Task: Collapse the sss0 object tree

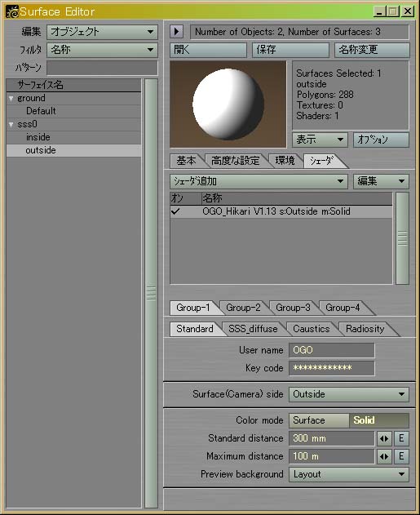Action: click(x=11, y=125)
